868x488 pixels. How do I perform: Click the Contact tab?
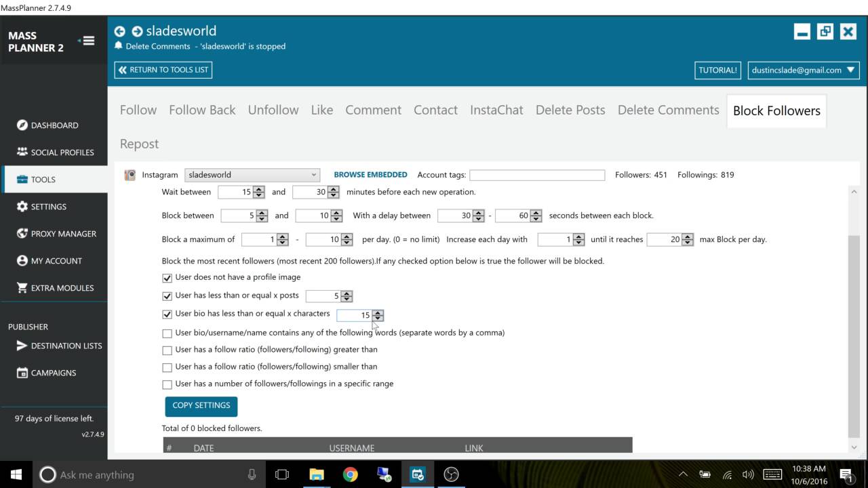(435, 110)
